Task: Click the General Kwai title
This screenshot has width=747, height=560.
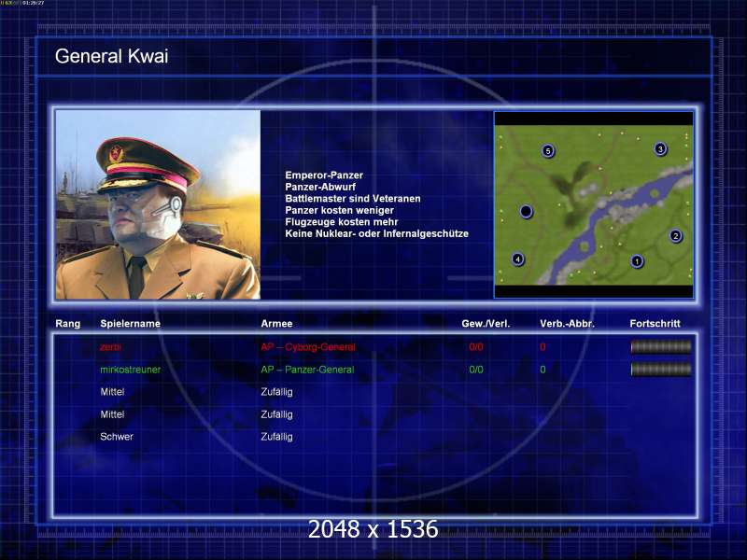Action: pyautogui.click(x=111, y=56)
